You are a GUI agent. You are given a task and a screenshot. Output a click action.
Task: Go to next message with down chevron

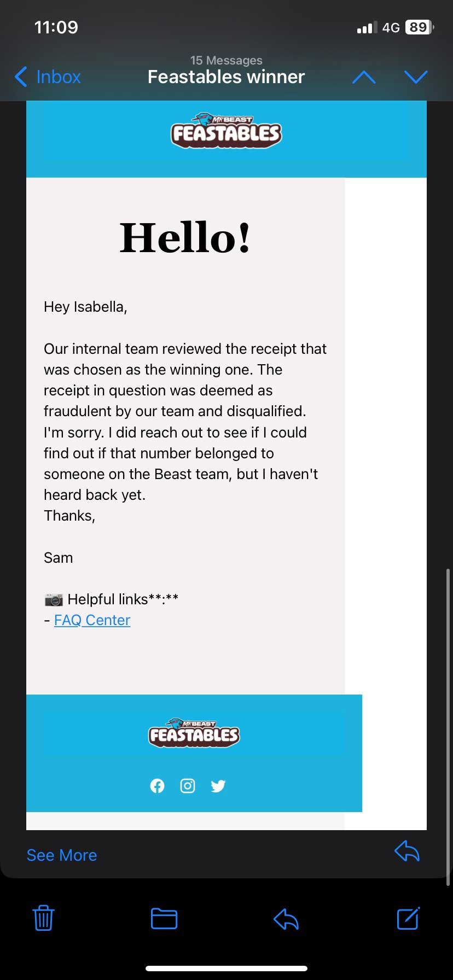pos(416,78)
